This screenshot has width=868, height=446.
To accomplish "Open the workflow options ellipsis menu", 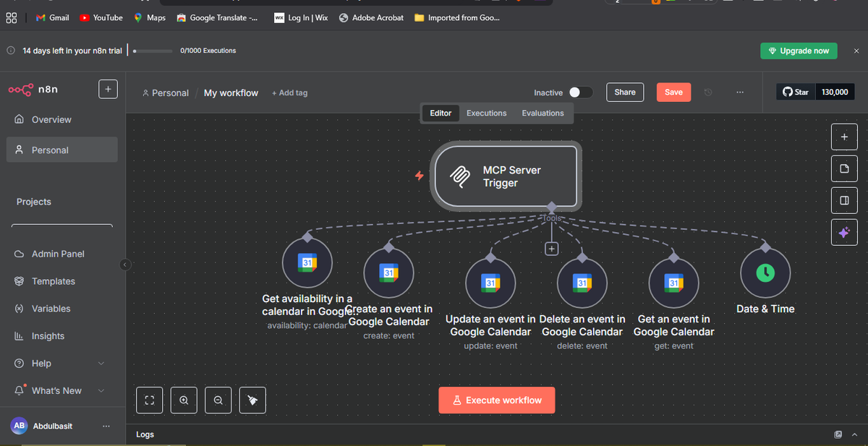I will click(x=739, y=93).
